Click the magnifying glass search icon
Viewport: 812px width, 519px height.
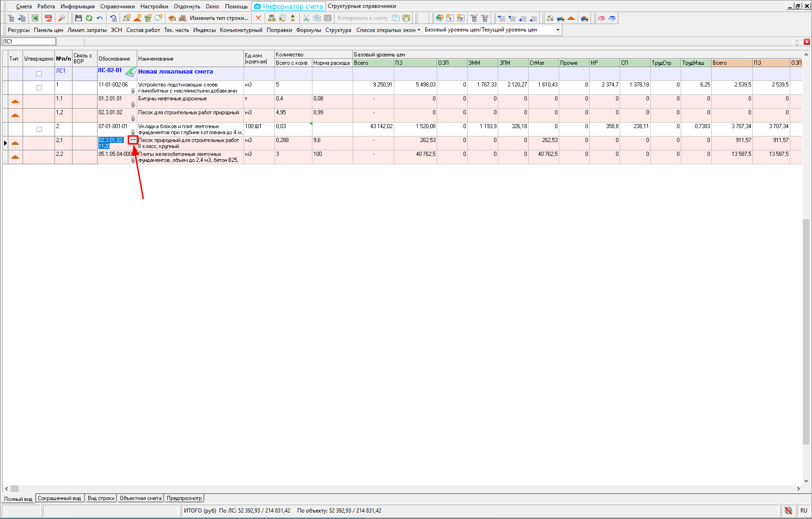(x=61, y=18)
